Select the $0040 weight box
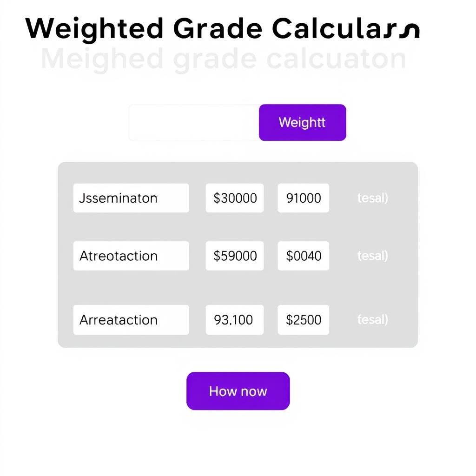This screenshot has width=476, height=476. pyautogui.click(x=303, y=255)
